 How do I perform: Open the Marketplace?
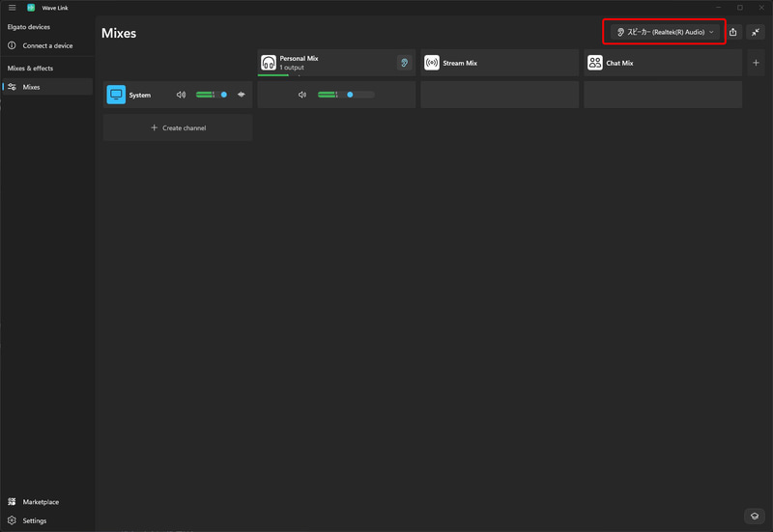[x=47, y=501]
